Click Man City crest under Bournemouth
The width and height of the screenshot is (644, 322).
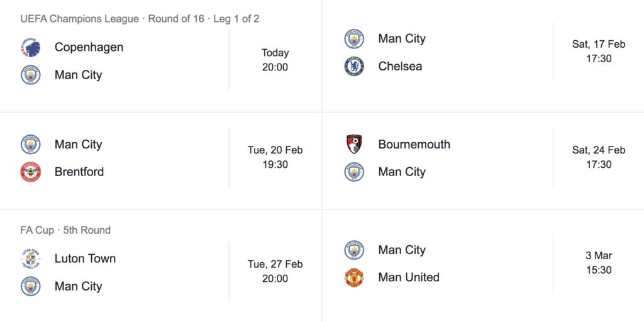tap(354, 172)
